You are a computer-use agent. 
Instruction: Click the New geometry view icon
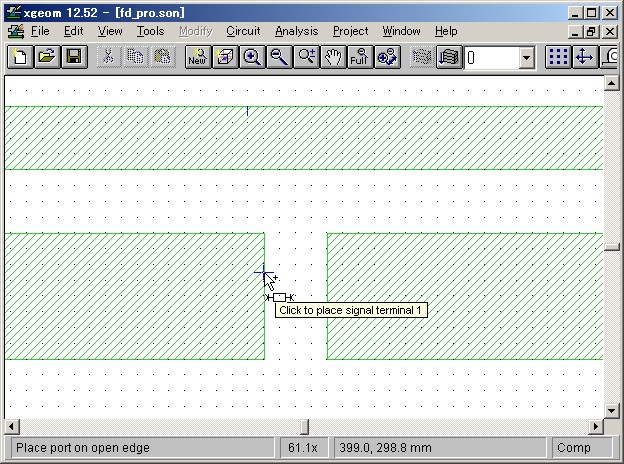coord(198,57)
